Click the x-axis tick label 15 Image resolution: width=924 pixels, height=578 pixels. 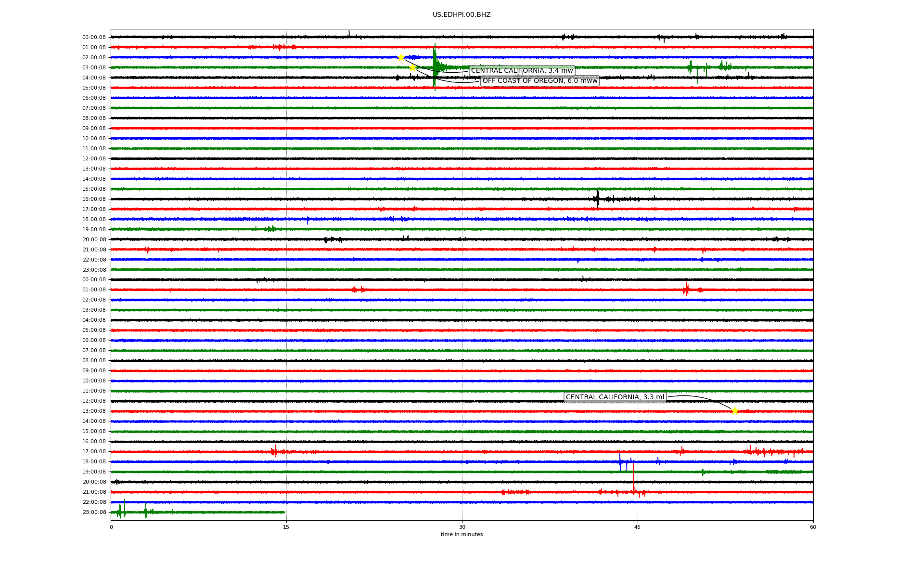coord(286,527)
